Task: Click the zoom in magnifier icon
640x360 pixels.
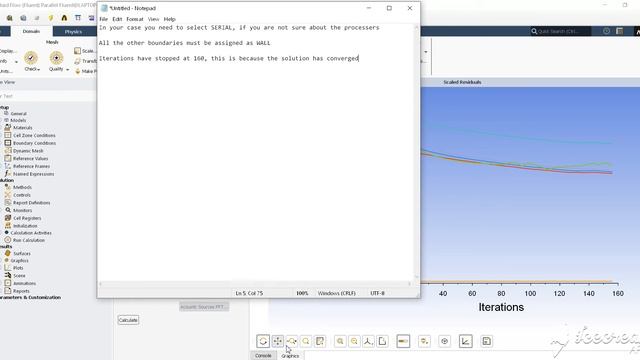Action: 340,341
